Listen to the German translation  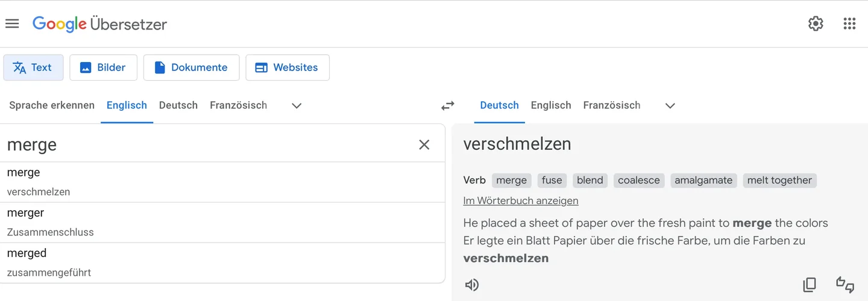coord(472,285)
